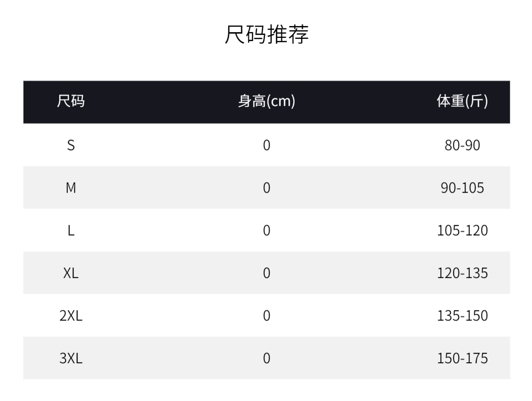This screenshot has height=401, width=532.
Task: Click the 尺码推荐 title text
Action: point(266,35)
